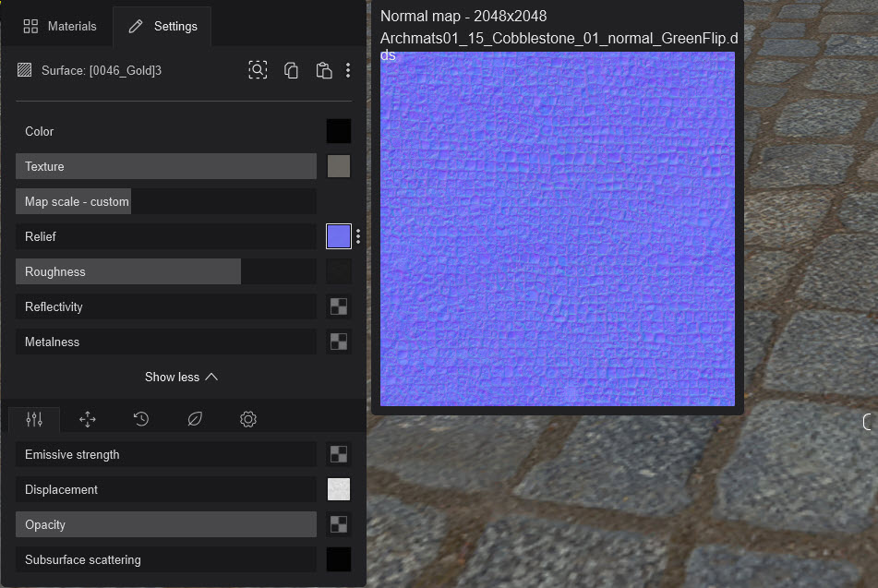Collapse panel using Show less chevron
The image size is (878, 588).
click(181, 377)
